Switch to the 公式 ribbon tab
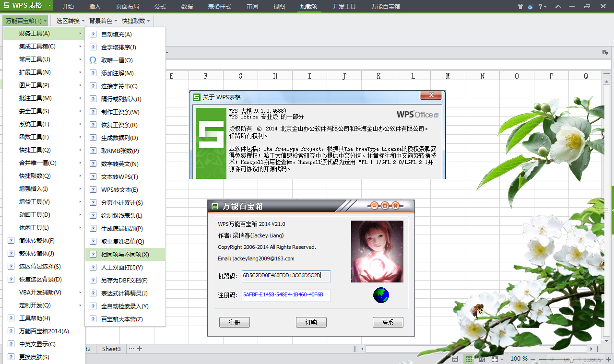 160,7
